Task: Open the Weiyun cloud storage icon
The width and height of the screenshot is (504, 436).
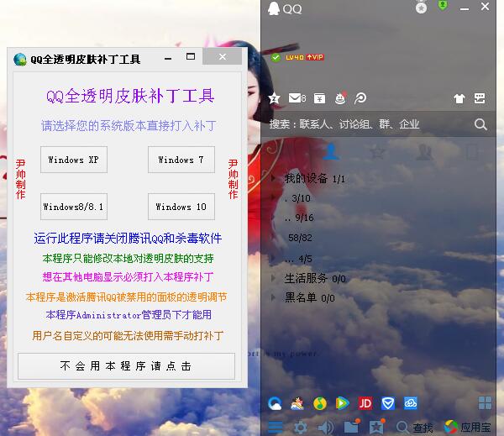Action: pos(411,403)
